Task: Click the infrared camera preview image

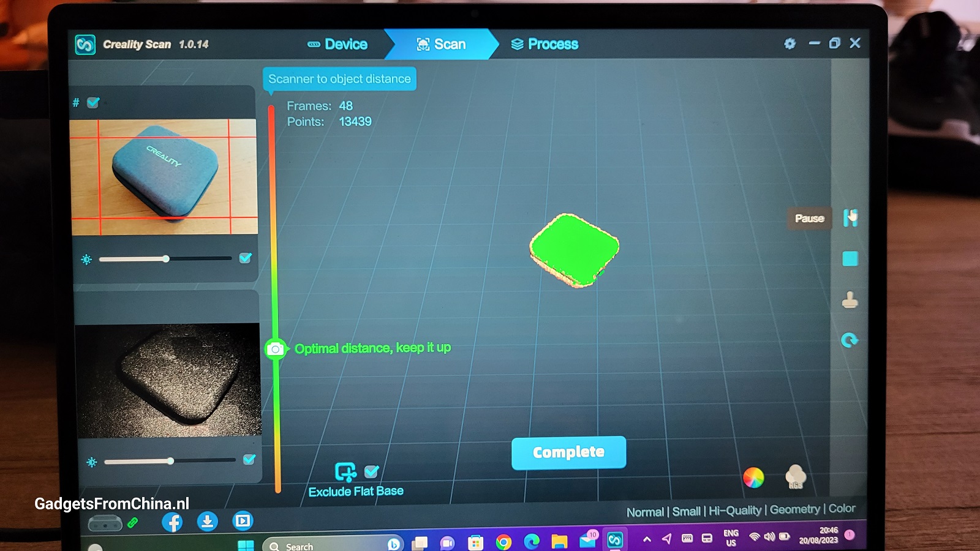Action: click(168, 380)
